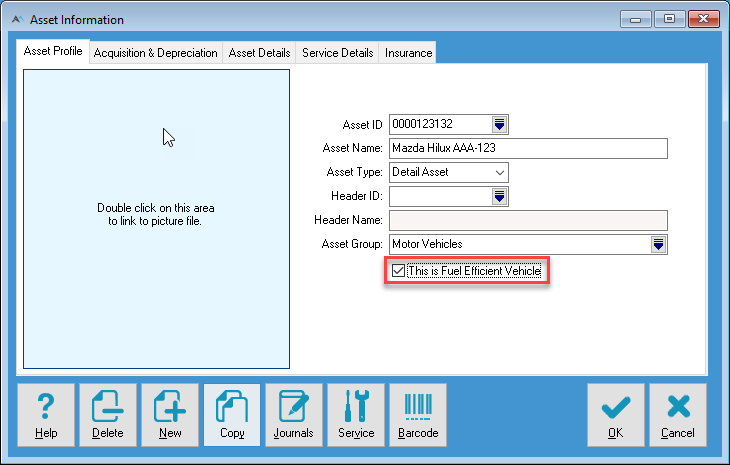The image size is (730, 465).
Task: Expand the Asset ID lookup dropdown
Action: point(500,124)
